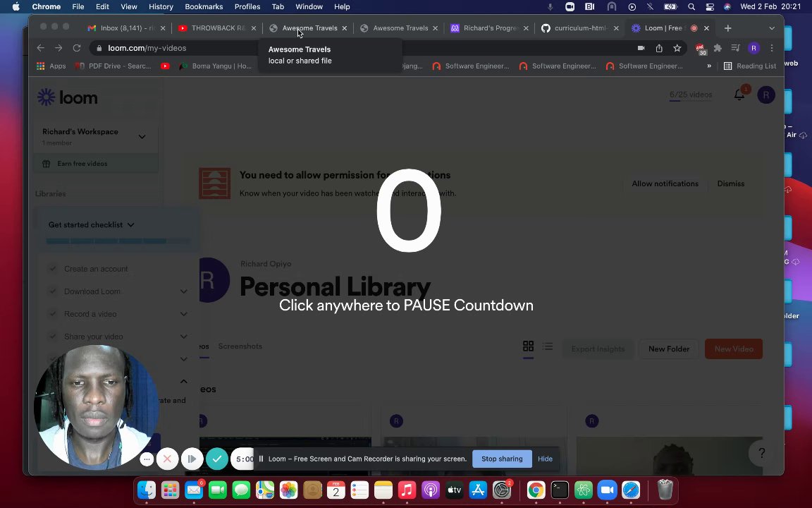Open the Reading List
The width and height of the screenshot is (812, 508).
[749, 66]
